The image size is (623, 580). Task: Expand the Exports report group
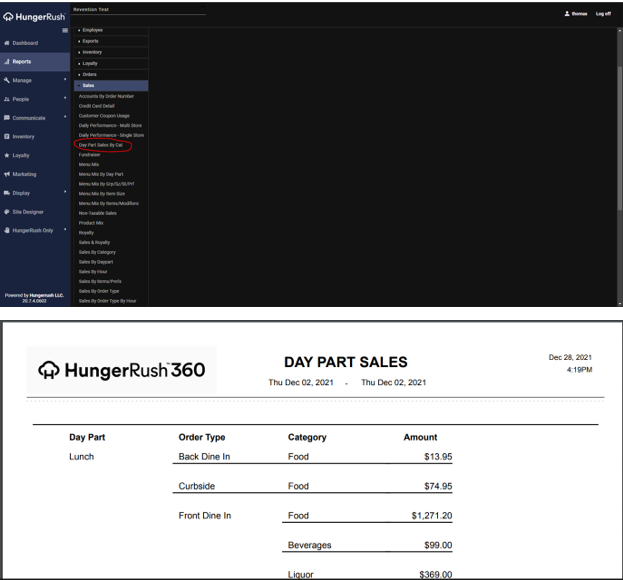tap(111, 41)
